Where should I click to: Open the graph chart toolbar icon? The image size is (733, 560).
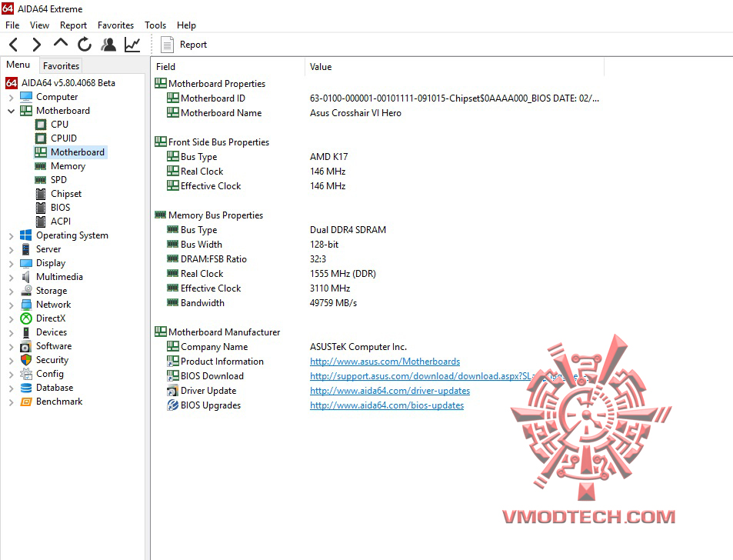point(132,45)
